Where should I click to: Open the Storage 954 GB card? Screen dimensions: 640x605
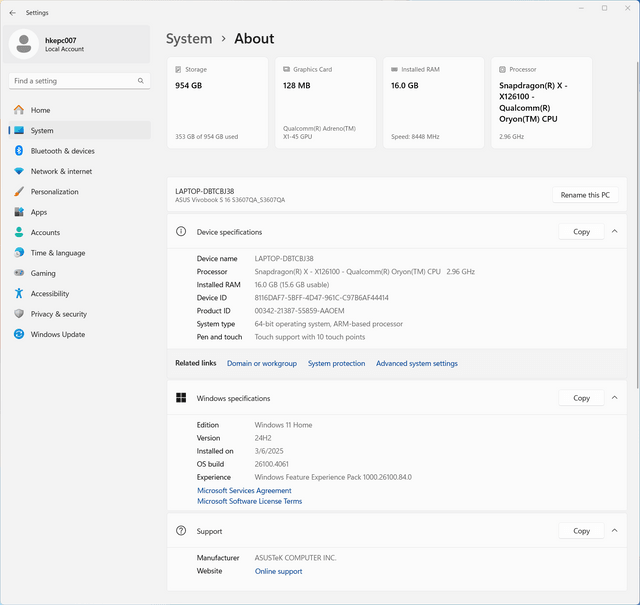tap(218, 102)
